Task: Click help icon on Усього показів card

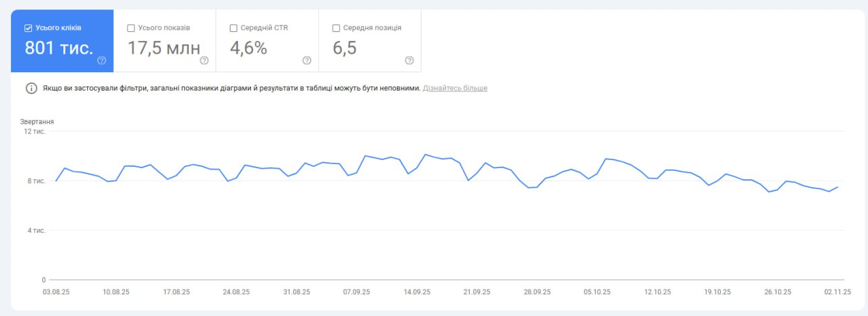Action: pyautogui.click(x=204, y=61)
